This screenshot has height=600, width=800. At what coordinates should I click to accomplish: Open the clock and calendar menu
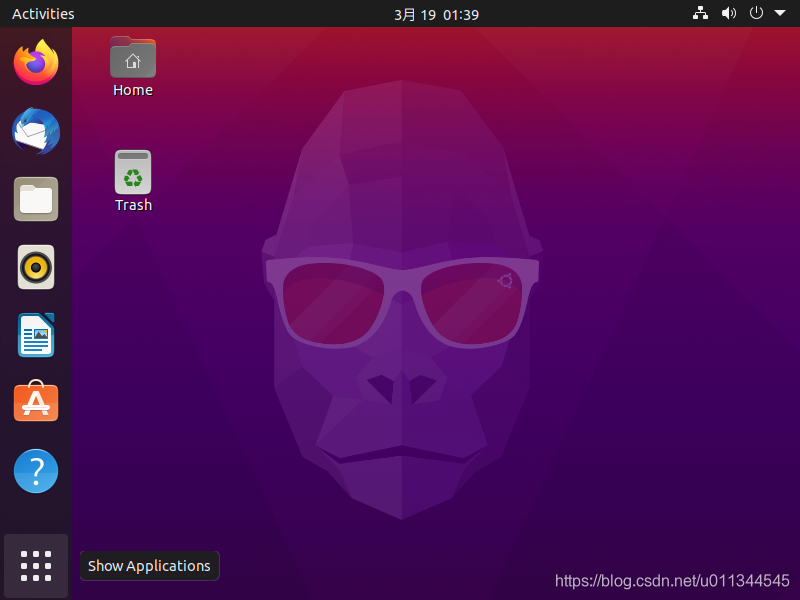pos(436,14)
